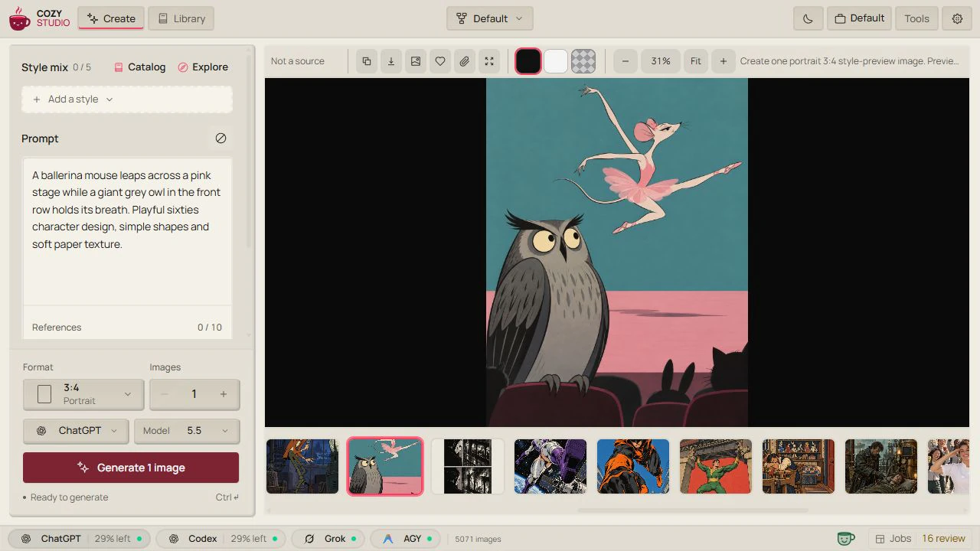
Task: Switch to the Library tab
Action: [181, 18]
